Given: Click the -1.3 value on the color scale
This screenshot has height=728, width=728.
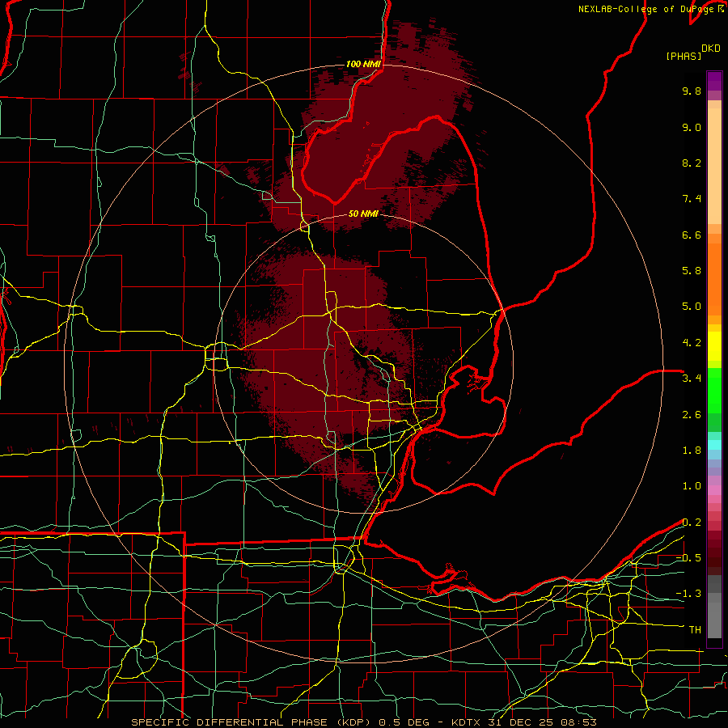Looking at the screenshot, I should (x=688, y=594).
